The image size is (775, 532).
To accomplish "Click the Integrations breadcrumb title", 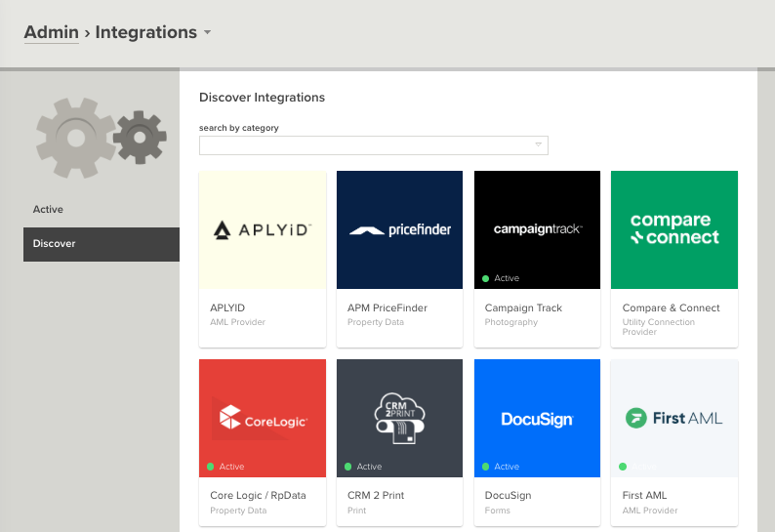I will coord(145,32).
